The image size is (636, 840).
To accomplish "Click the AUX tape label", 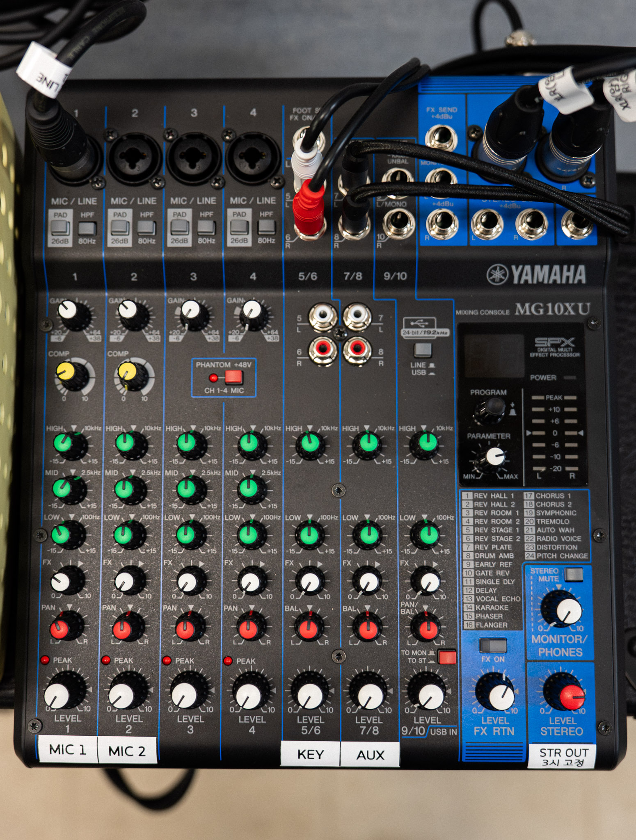I will pyautogui.click(x=370, y=754).
